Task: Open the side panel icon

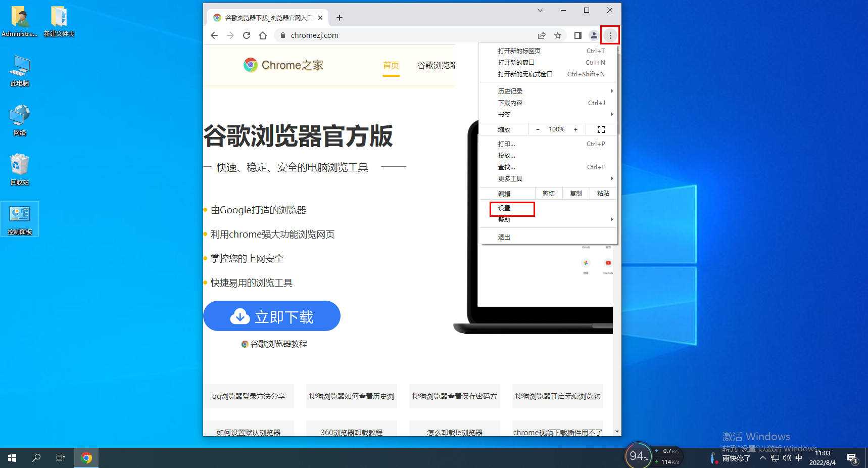Action: click(577, 35)
